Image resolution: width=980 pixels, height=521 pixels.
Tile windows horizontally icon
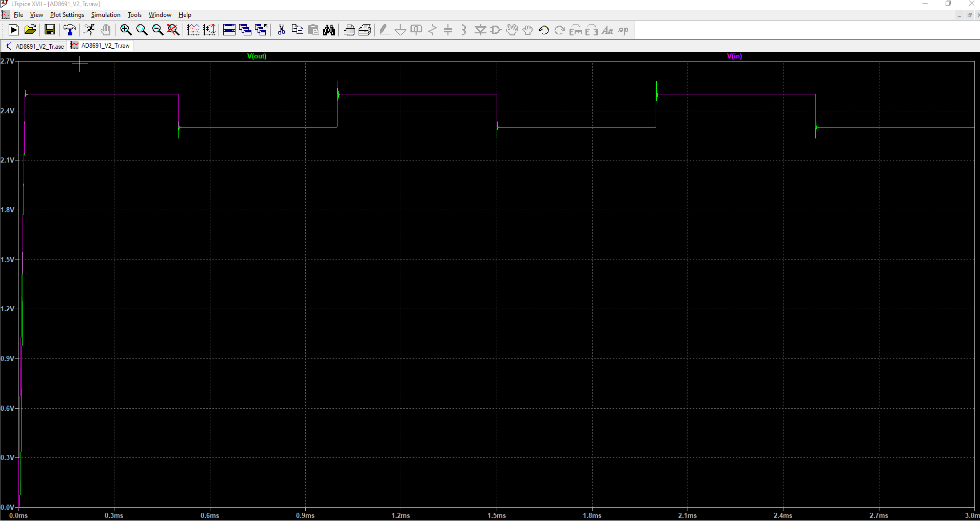coord(229,30)
